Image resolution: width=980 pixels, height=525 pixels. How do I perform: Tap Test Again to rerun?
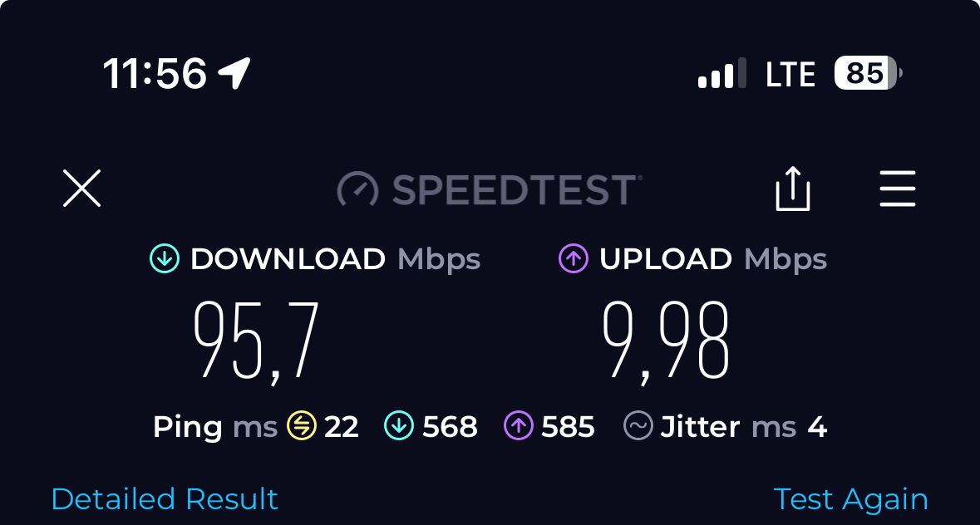(x=850, y=499)
